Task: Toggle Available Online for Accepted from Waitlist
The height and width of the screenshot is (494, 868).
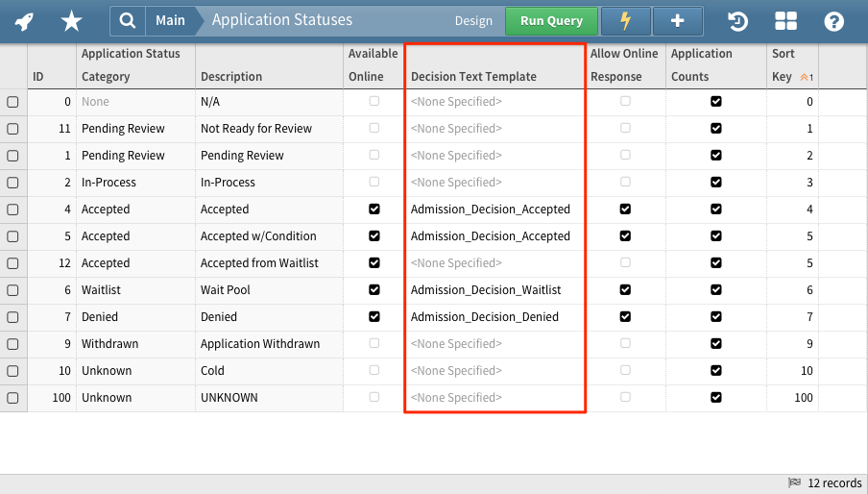Action: click(x=374, y=262)
